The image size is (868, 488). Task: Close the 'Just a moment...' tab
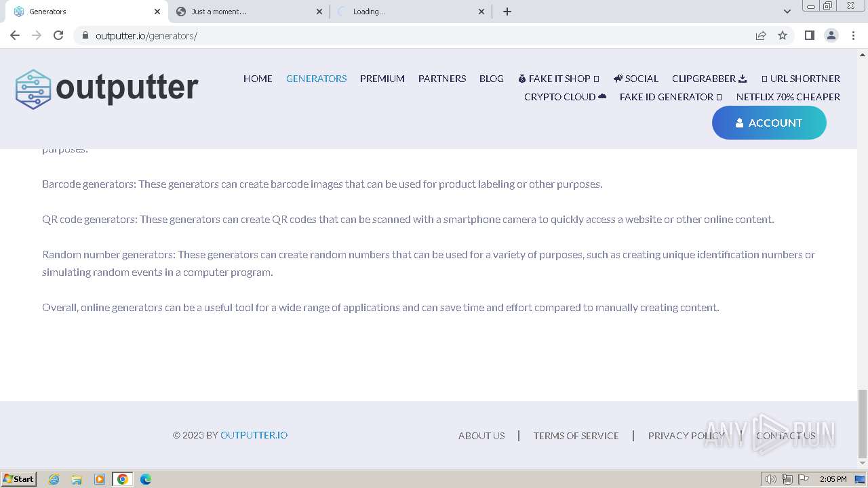tap(319, 12)
